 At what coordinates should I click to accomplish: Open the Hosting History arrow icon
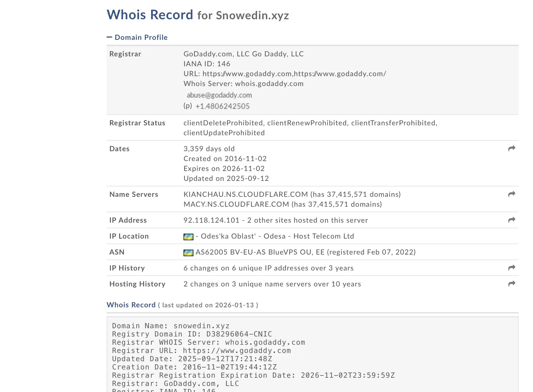[512, 284]
